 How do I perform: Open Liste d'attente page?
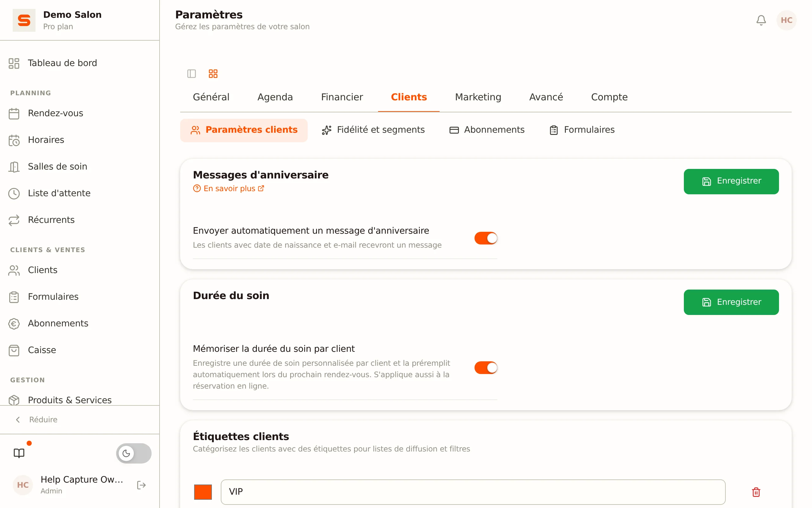point(59,194)
